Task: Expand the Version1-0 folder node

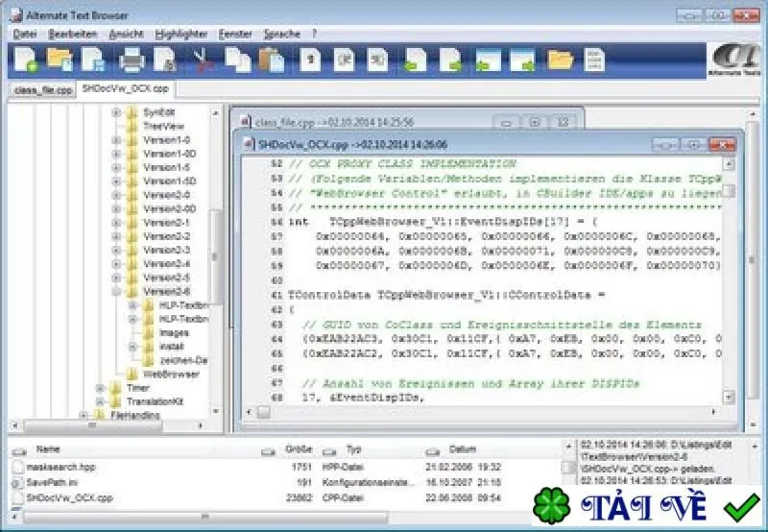Action: 116,140
